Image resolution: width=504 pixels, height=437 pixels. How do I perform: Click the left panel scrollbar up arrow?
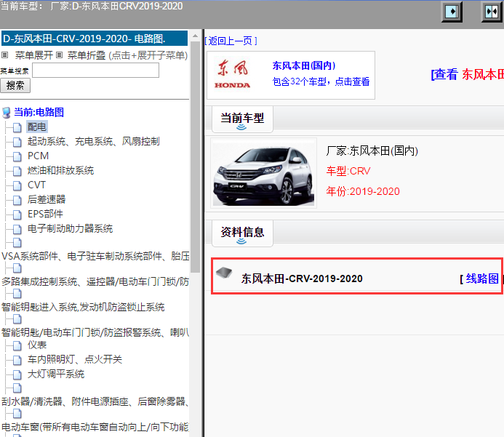[x=195, y=36]
